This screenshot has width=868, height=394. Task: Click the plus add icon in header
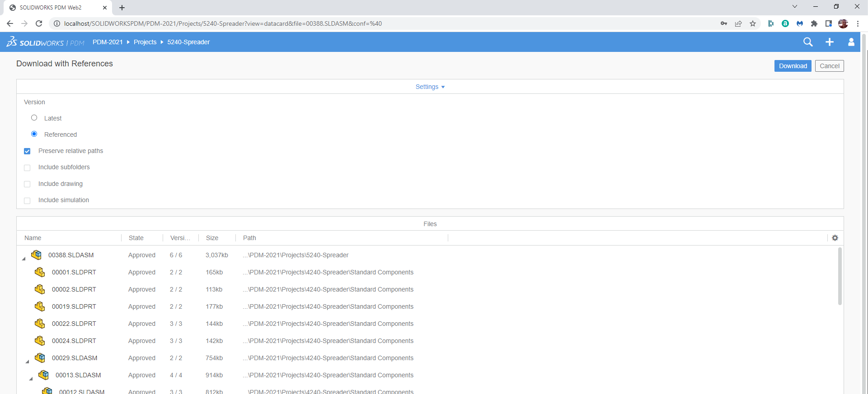tap(830, 42)
